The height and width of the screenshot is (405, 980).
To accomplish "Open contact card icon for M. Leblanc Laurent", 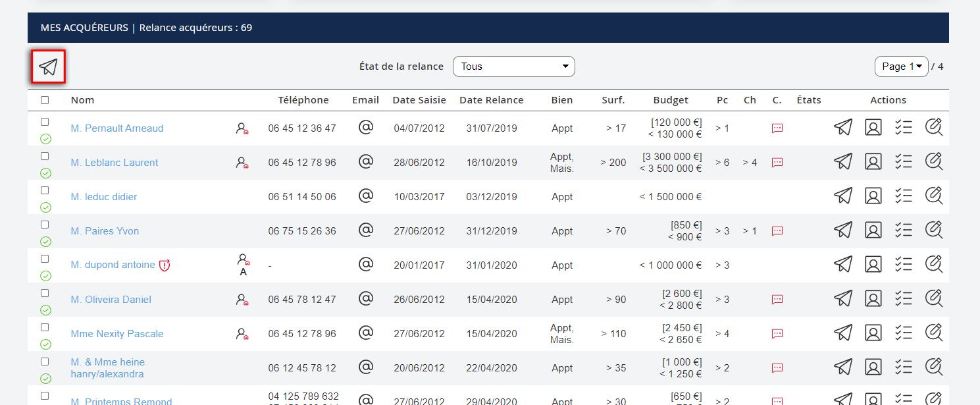I will [873, 162].
